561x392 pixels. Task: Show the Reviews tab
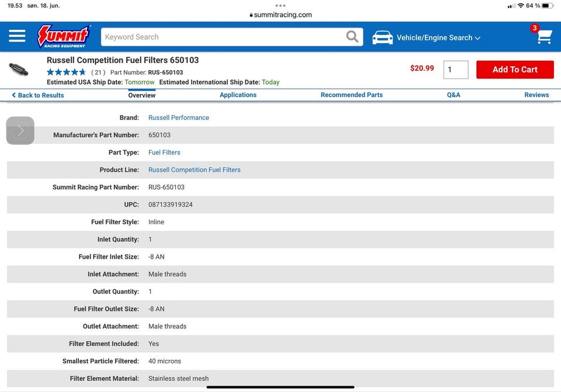click(536, 95)
